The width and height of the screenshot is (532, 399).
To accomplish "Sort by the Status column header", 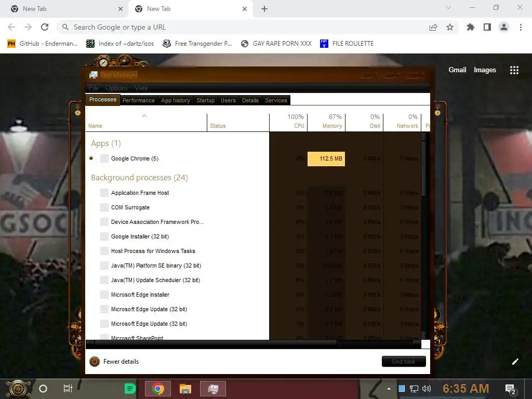I will (238, 121).
